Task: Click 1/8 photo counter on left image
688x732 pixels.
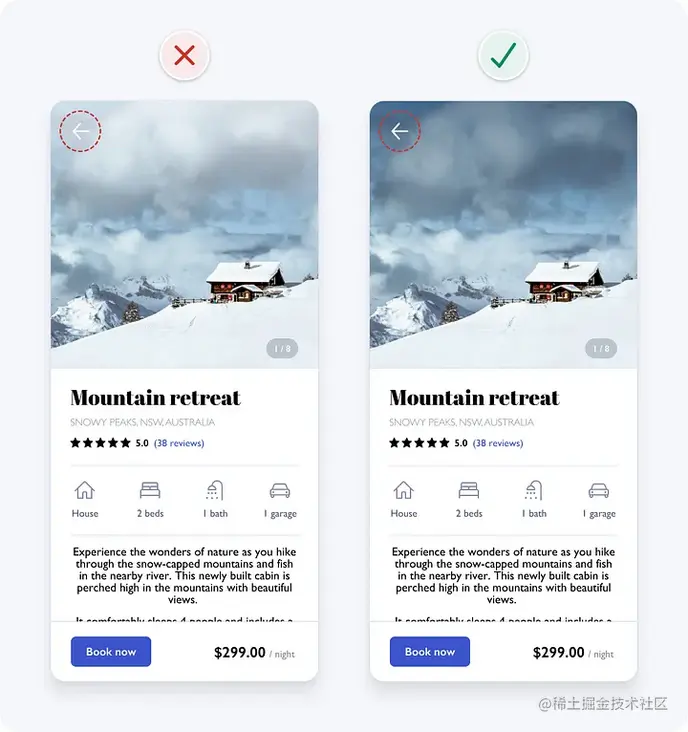Action: click(282, 348)
